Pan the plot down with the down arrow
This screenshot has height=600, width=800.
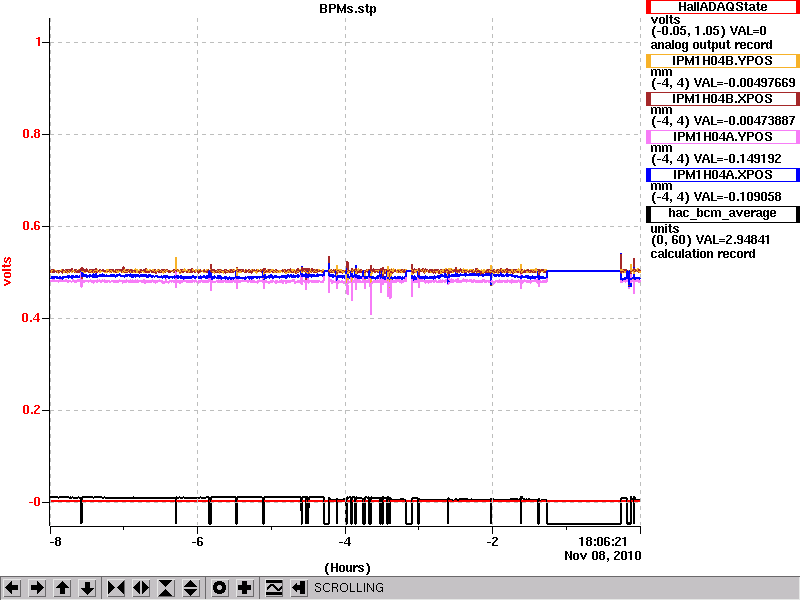point(87,588)
